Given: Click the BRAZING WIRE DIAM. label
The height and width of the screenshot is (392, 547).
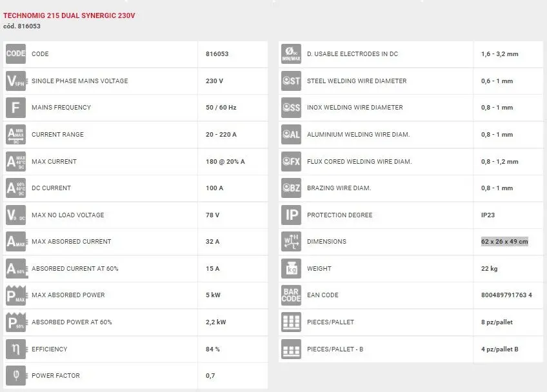Looking at the screenshot, I should [339, 188].
